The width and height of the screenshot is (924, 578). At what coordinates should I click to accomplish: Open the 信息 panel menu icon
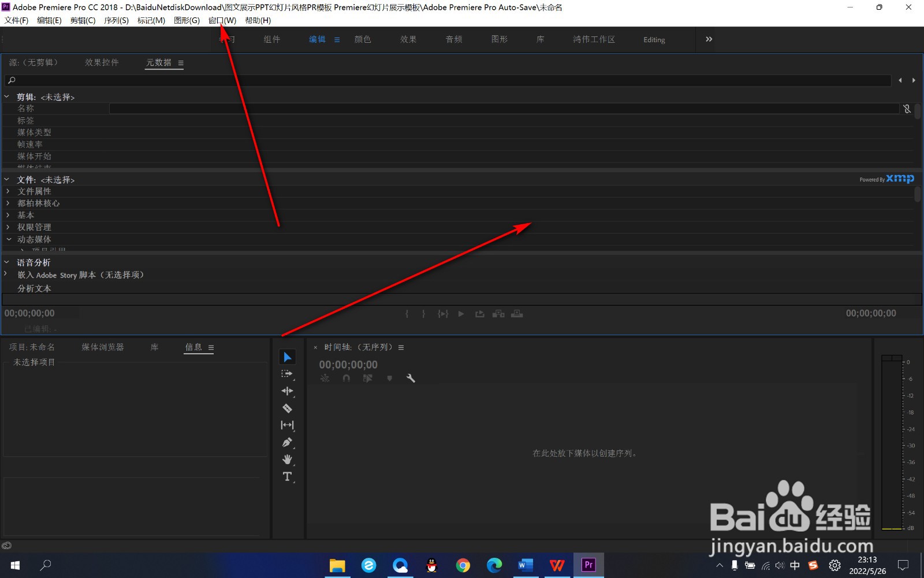[x=211, y=347]
